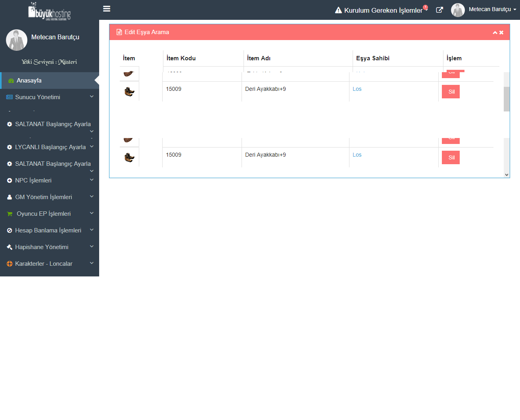Expand the Hesap Banlama İşlemleri chevron

pos(92,230)
